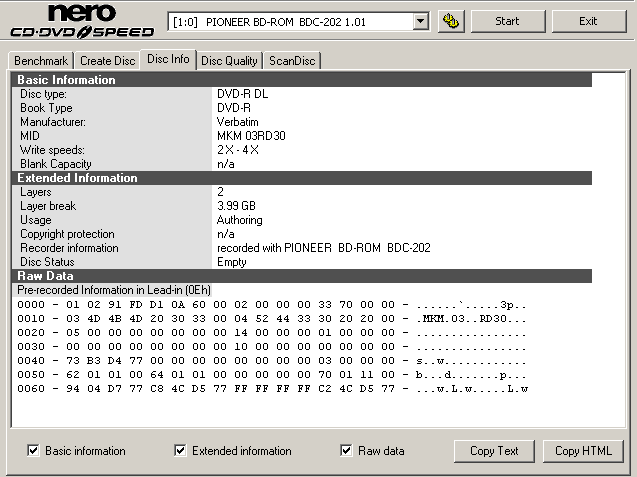Switch to the Benchmark tab

pos(41,61)
